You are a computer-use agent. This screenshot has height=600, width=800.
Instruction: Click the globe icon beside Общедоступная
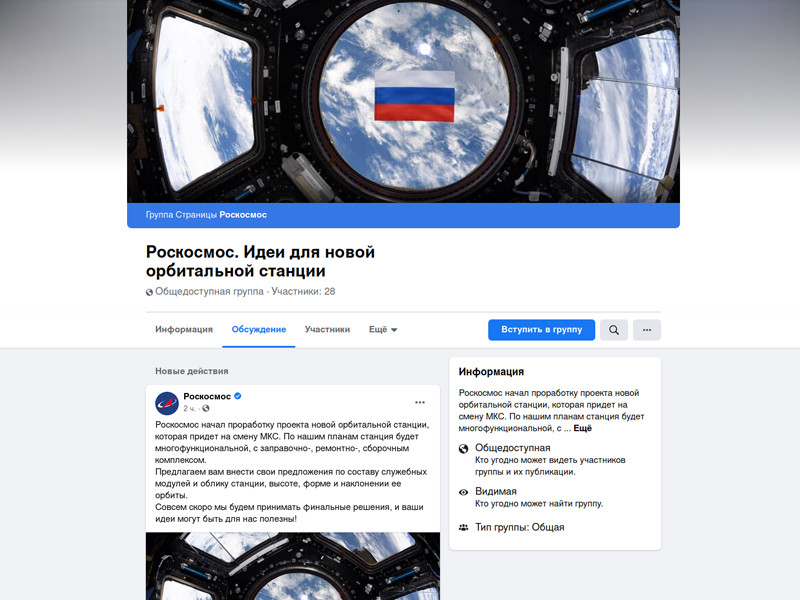click(463, 448)
